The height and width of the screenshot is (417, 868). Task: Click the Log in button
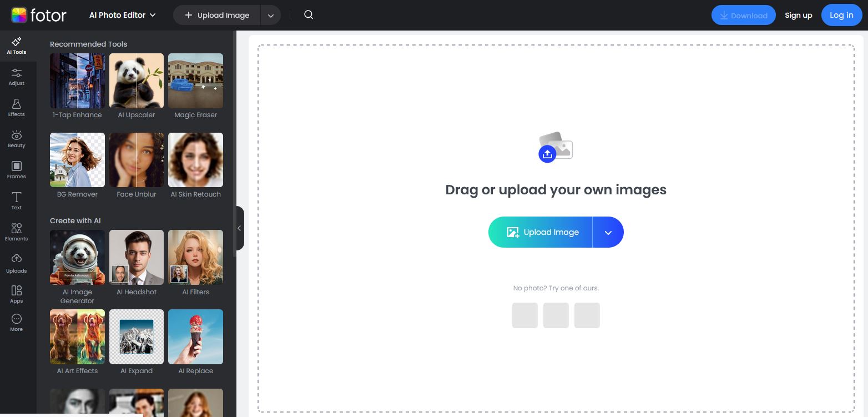coord(841,15)
